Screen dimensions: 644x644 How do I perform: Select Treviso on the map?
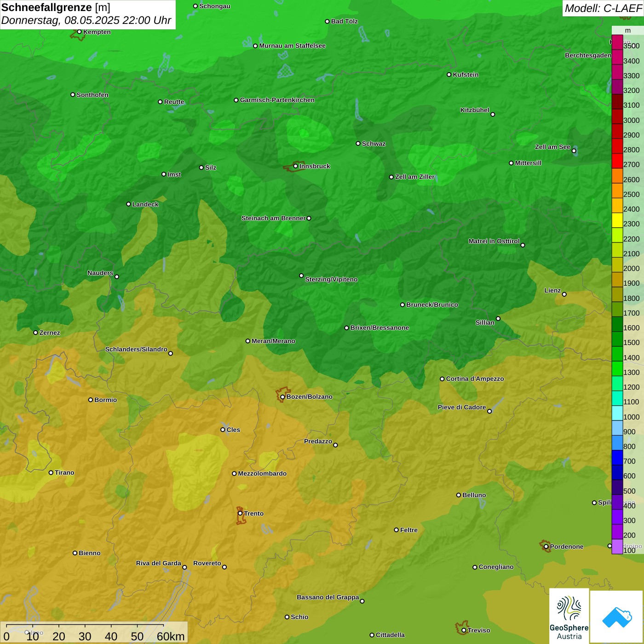(479, 630)
